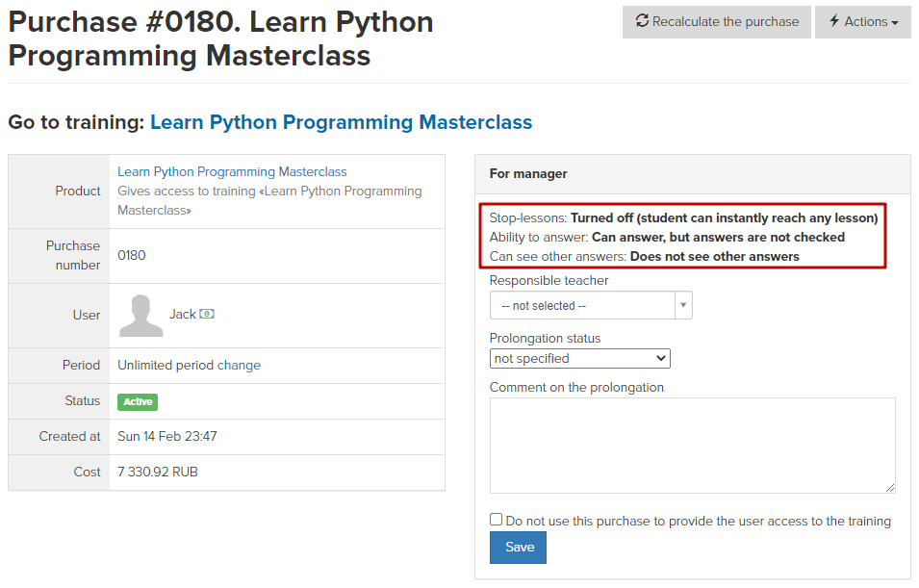Click the Active status badge
Image resolution: width=919 pixels, height=588 pixels.
pyautogui.click(x=138, y=401)
